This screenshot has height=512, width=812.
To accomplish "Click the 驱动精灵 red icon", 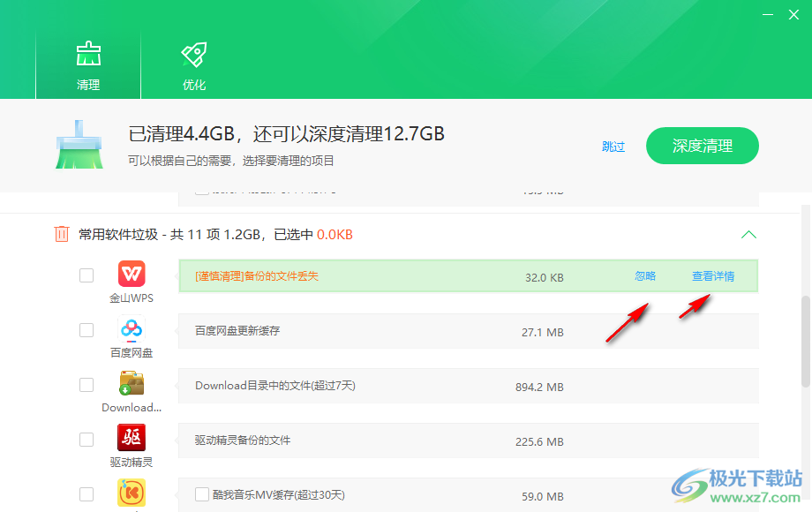I will click(x=132, y=438).
